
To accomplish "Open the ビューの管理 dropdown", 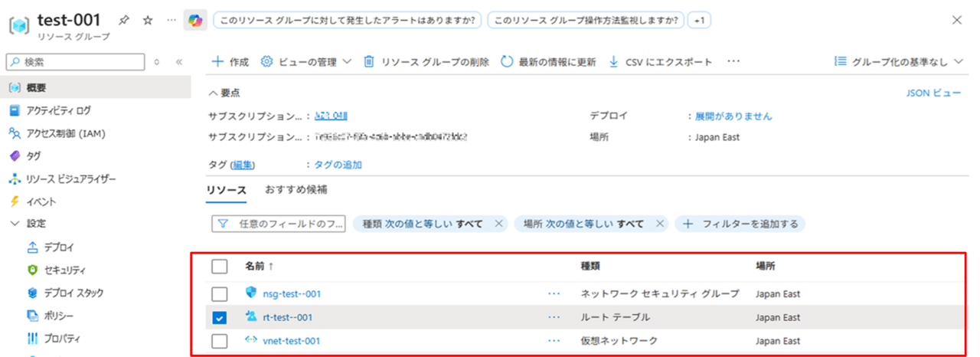I will [305, 62].
